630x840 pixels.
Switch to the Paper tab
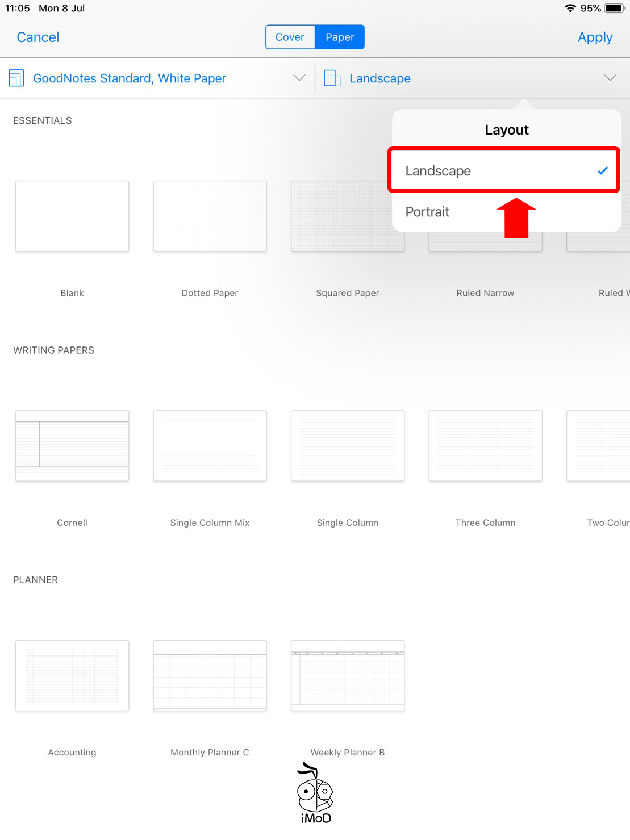[x=340, y=37]
